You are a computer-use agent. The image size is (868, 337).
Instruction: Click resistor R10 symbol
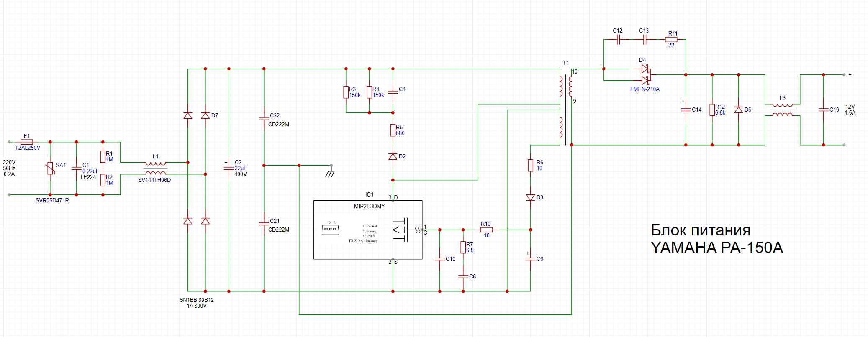[x=486, y=230]
